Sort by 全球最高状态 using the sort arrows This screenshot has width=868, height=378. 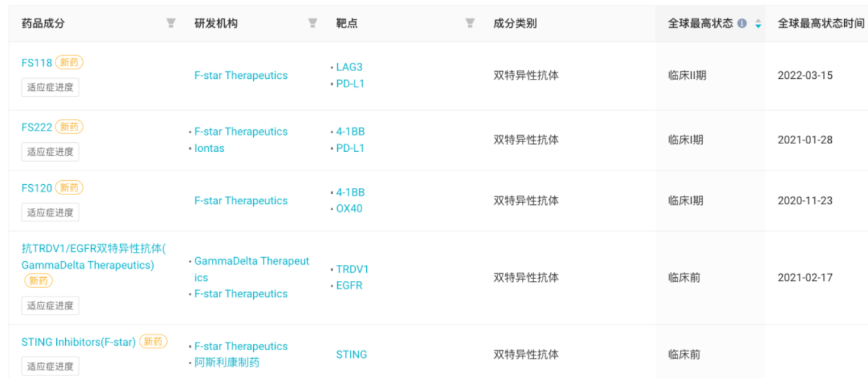(x=758, y=24)
